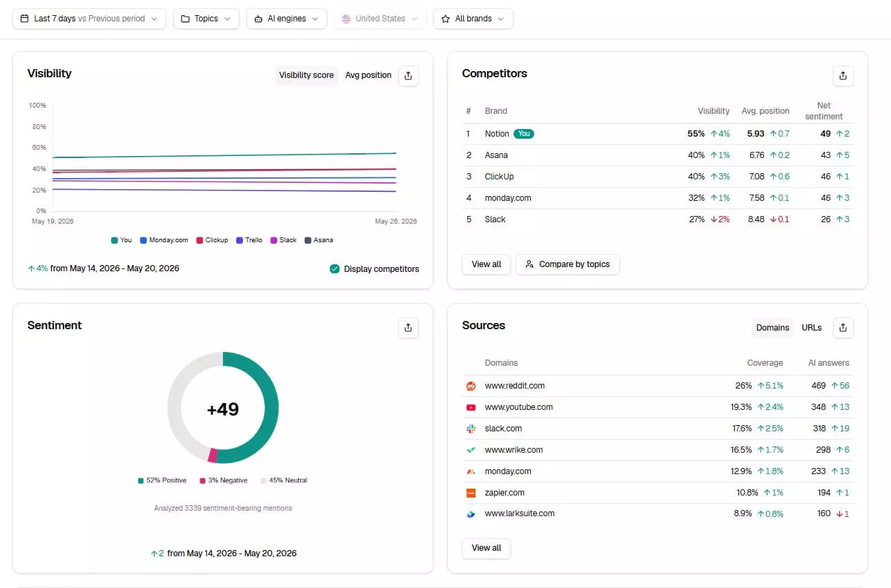Select the Asana row in Competitors
The image size is (891, 588).
tap(658, 155)
